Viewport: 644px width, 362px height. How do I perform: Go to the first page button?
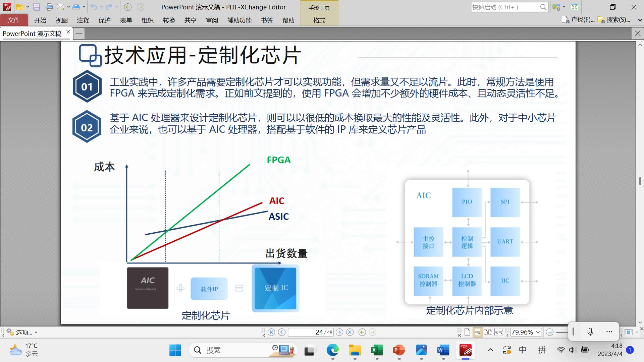tap(271, 332)
